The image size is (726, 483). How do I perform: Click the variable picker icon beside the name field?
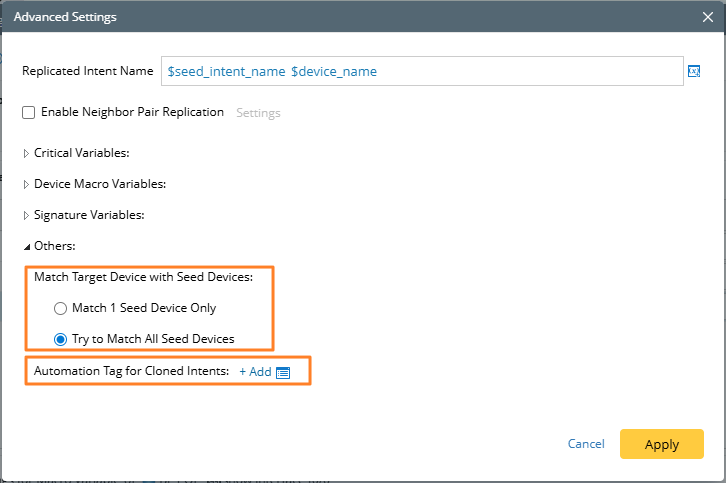[x=693, y=71]
